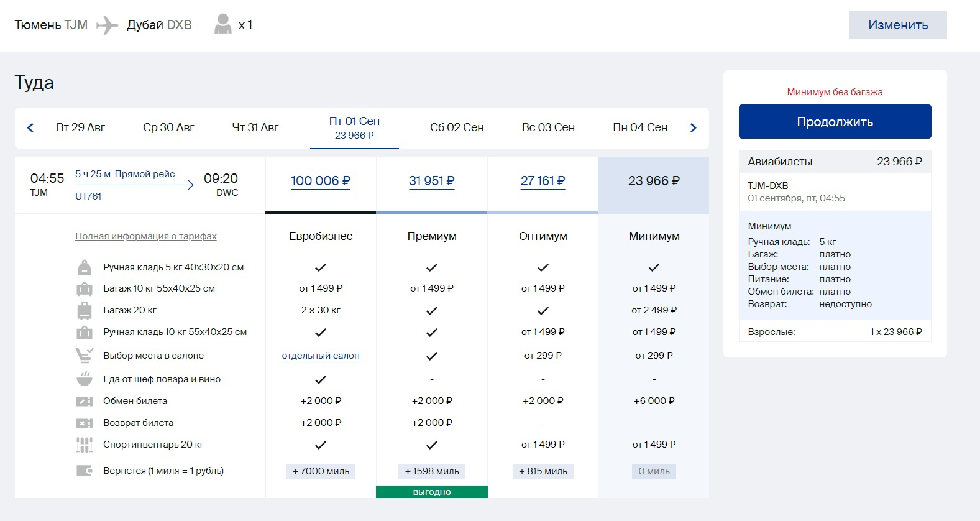Choose the Премиум fare 31 951 ₽
980x521 pixels.
click(x=432, y=181)
